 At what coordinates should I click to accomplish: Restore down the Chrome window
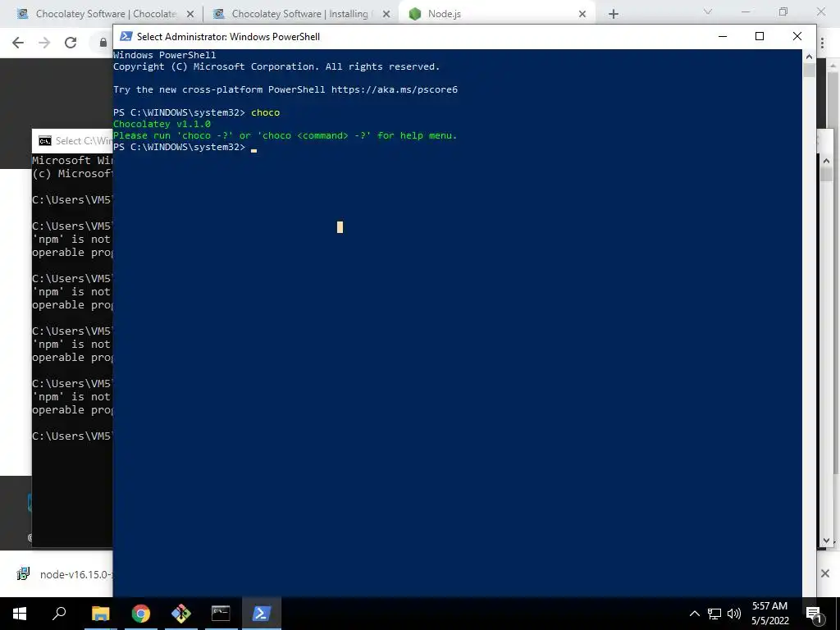point(783,11)
